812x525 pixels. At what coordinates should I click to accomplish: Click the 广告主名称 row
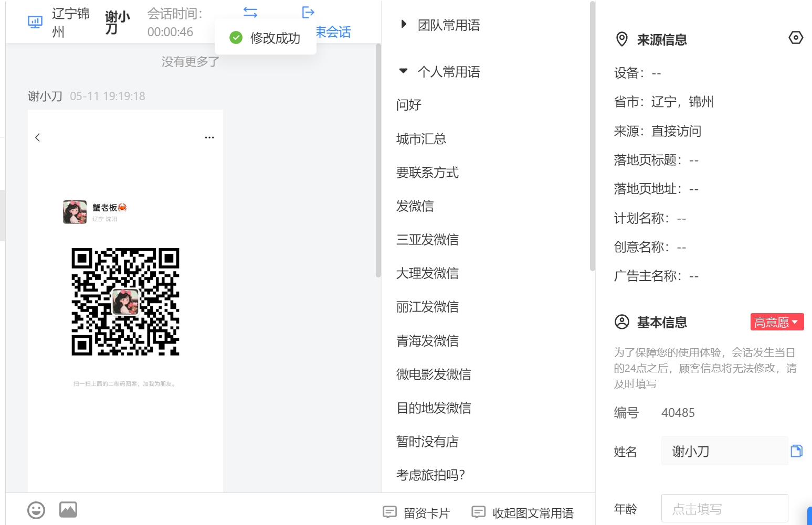[656, 276]
